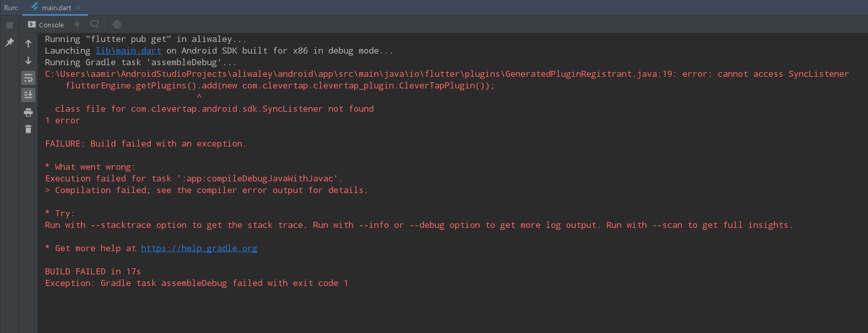Select the soft-wrap toggle in the console gutter
The width and height of the screenshot is (868, 333).
(x=28, y=78)
